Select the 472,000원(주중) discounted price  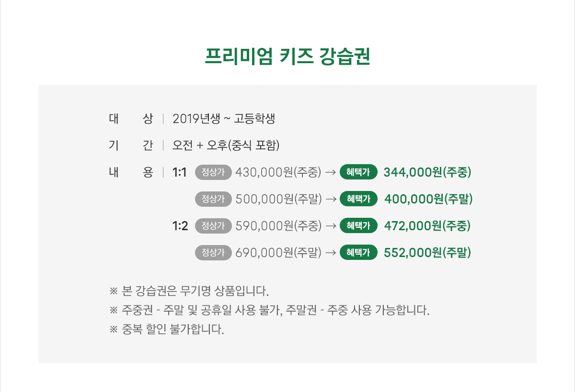coord(427,225)
